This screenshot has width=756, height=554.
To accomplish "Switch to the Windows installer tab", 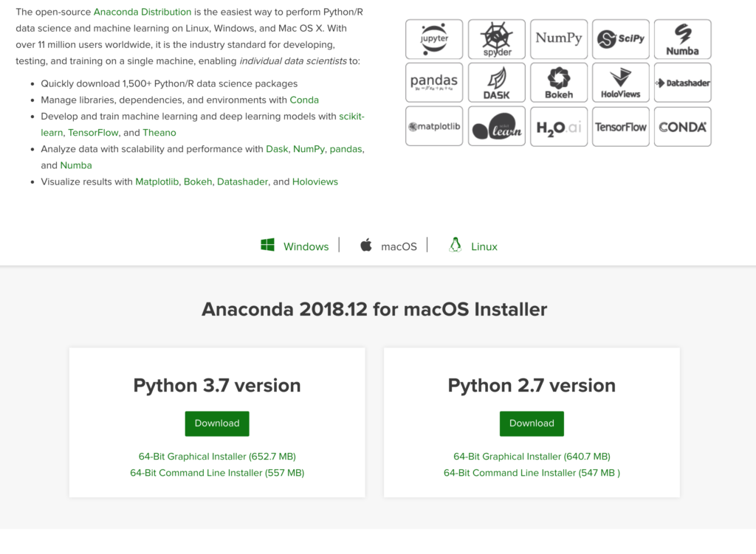I will coord(295,246).
